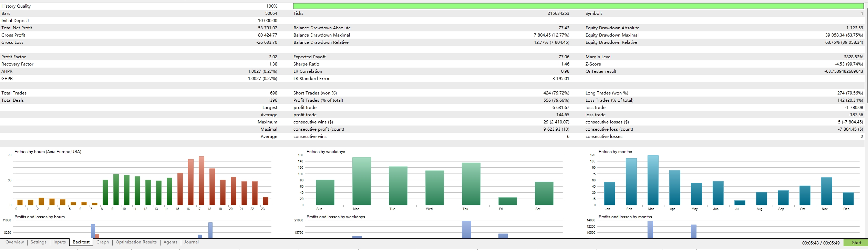Screen dimensions: 868x250
Task: Select consecutive wins value 29 (2 410.07)
Action: point(556,122)
